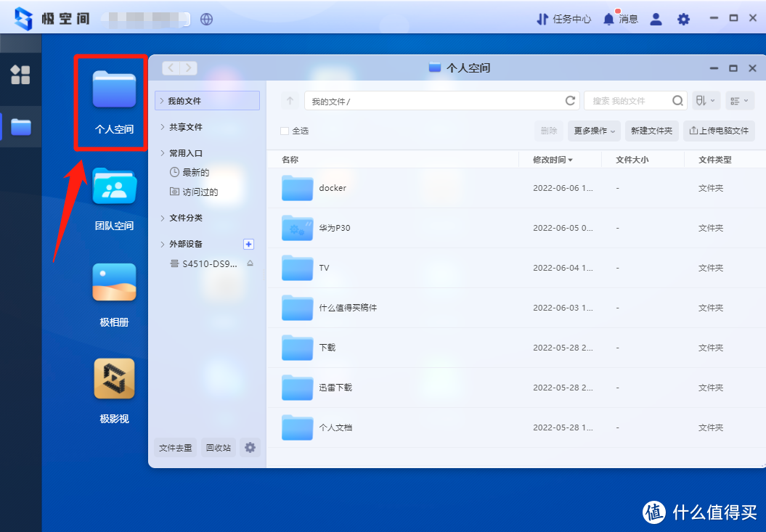Check 消息 notifications bell
Image resolution: width=766 pixels, height=532 pixels.
point(609,19)
